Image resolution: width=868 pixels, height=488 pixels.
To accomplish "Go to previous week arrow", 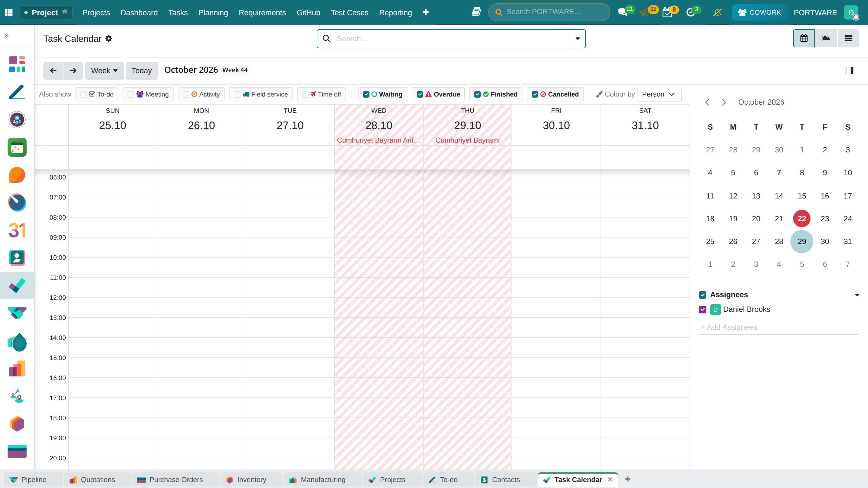I will click(53, 70).
